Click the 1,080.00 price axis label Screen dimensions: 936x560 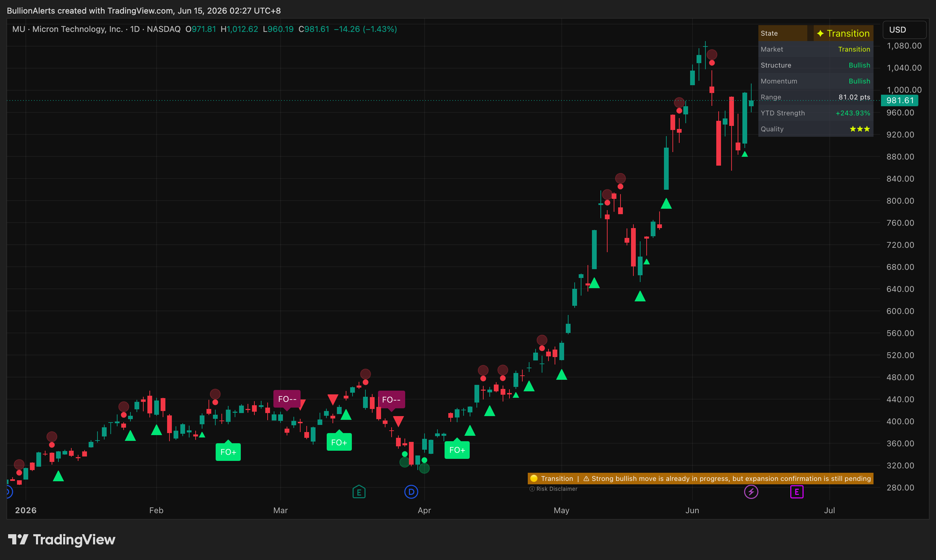pos(904,46)
